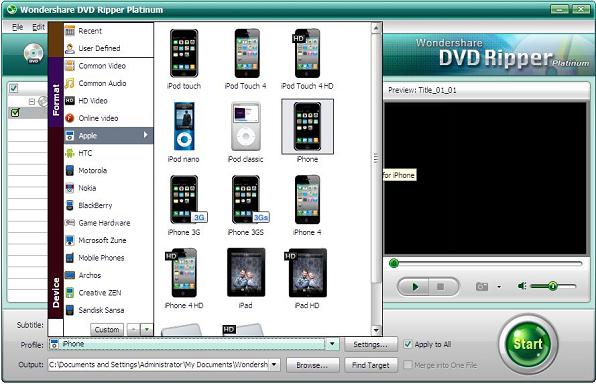Move category list up with arrow button

(x=133, y=330)
